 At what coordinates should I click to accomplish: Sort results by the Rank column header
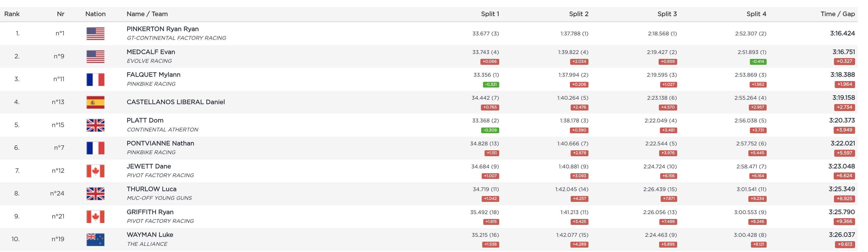(x=12, y=14)
